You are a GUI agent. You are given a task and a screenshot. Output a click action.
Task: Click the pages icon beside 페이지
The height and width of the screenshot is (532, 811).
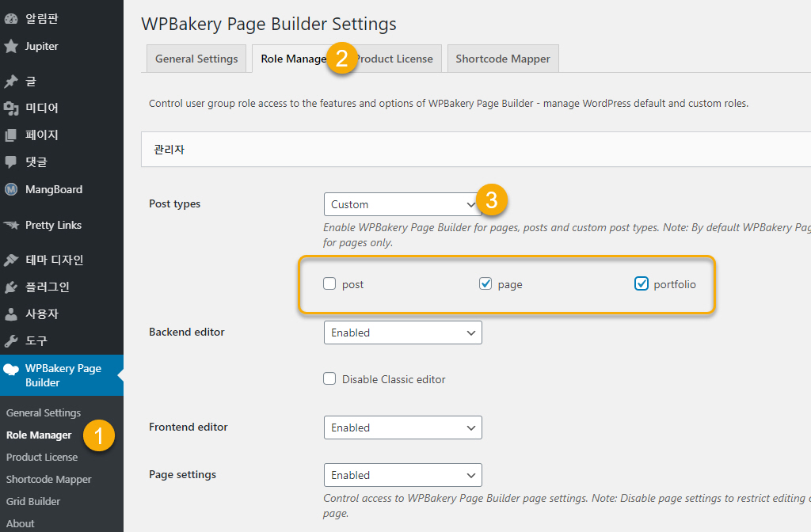(11, 135)
